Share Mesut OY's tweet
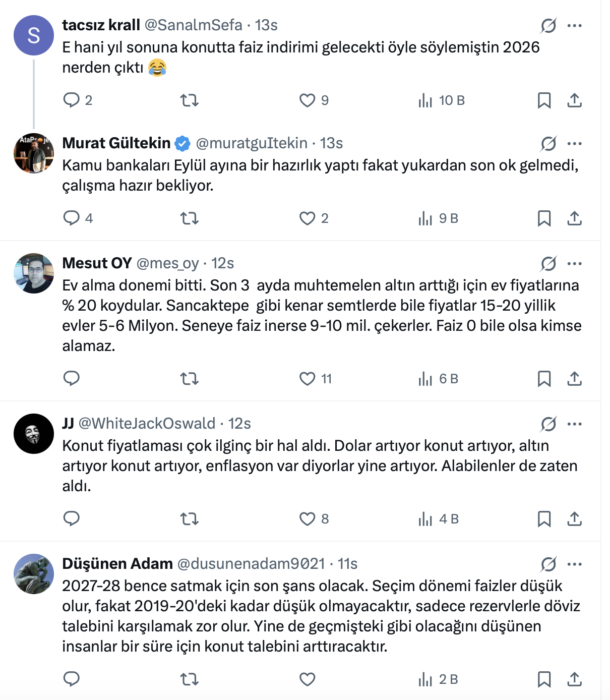This screenshot has width=610, height=700. (574, 379)
